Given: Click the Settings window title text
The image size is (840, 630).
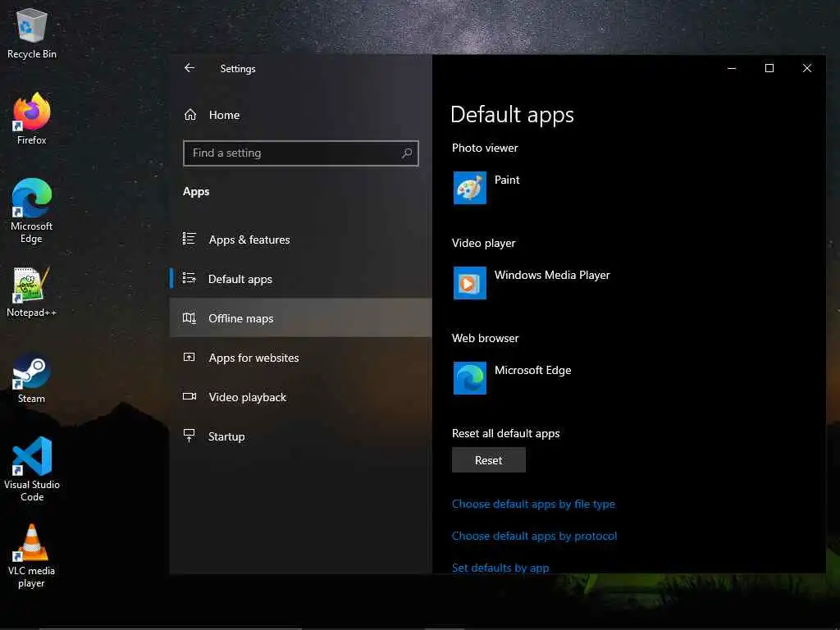Looking at the screenshot, I should (x=238, y=69).
